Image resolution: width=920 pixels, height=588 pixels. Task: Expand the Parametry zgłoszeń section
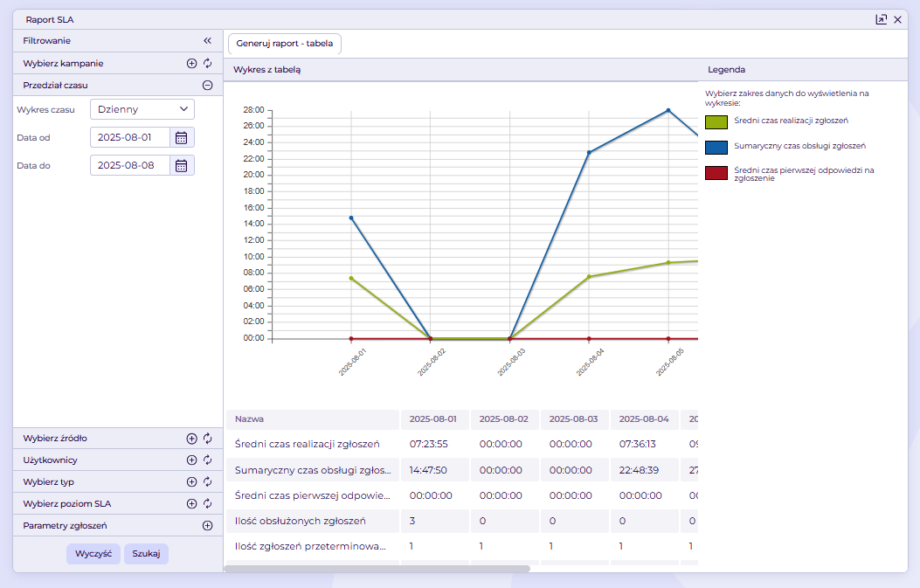[x=208, y=526]
